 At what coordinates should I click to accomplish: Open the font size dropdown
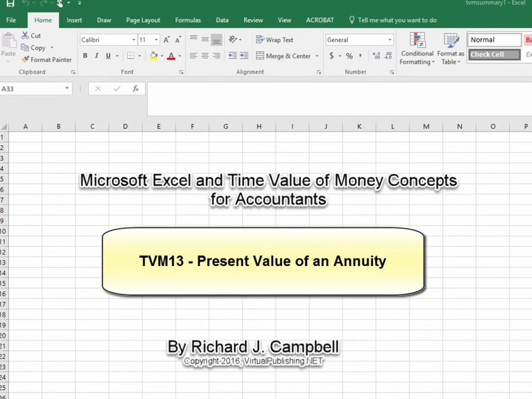tap(156, 40)
